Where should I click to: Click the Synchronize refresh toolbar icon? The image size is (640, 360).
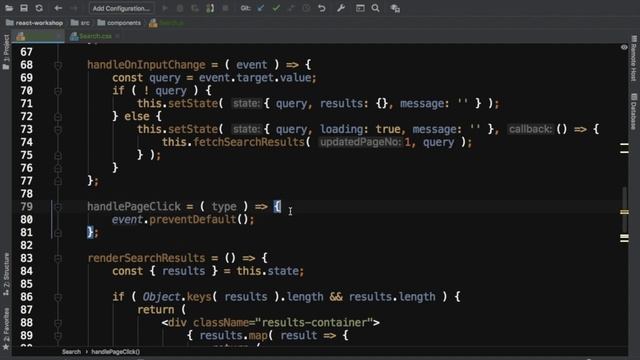39,8
